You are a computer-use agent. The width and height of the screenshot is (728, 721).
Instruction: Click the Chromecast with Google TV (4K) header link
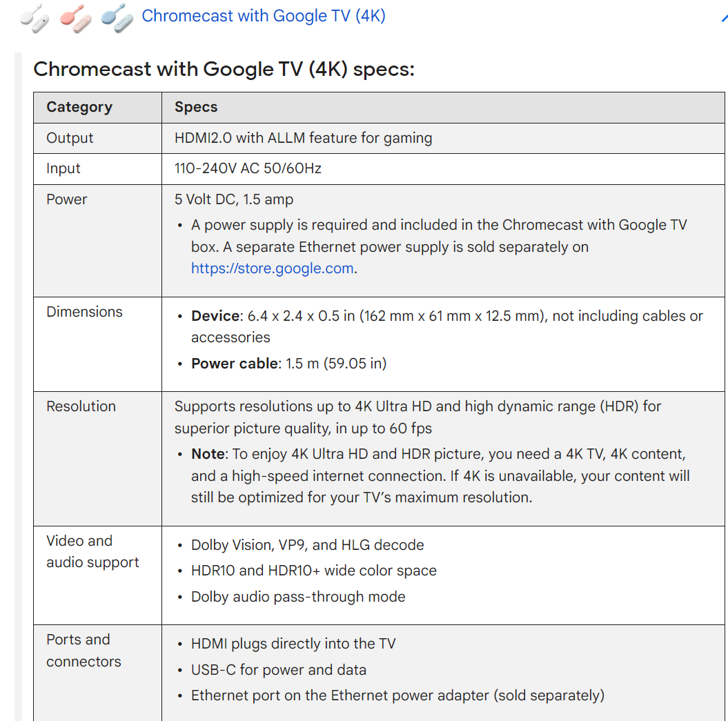coord(263,16)
